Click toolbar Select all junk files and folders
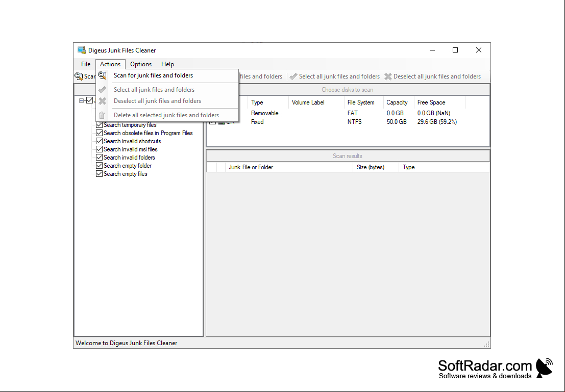565x392 pixels. tap(335, 76)
